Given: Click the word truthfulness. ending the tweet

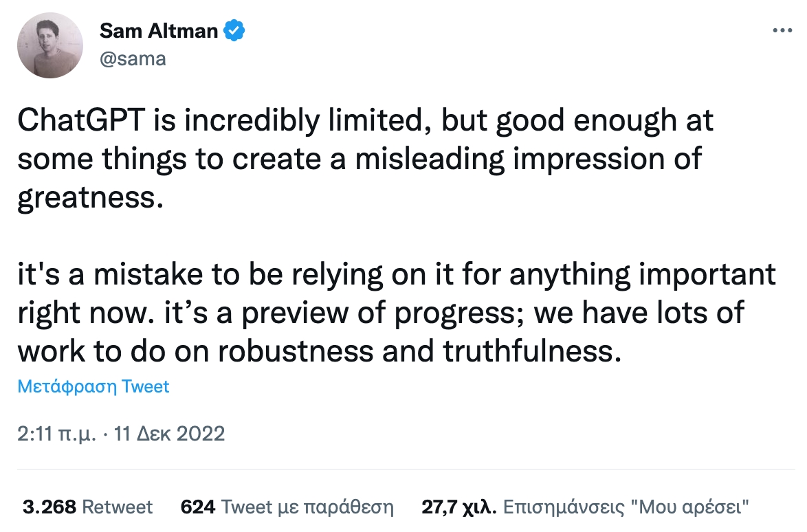Looking at the screenshot, I should pos(532,351).
